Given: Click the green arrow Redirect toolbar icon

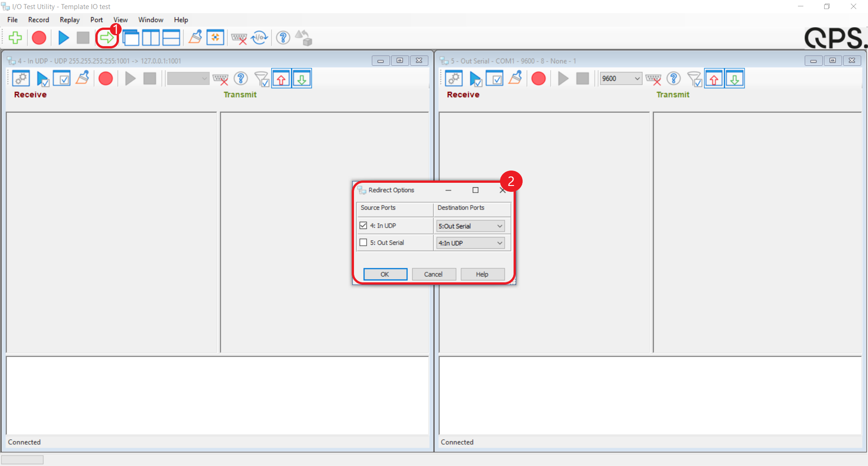Looking at the screenshot, I should (107, 38).
